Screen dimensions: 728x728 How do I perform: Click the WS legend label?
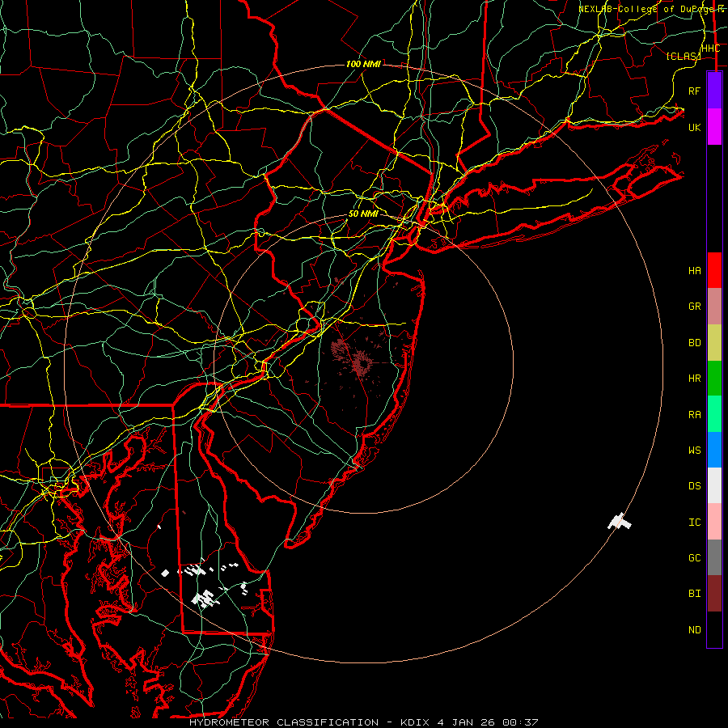(x=694, y=451)
